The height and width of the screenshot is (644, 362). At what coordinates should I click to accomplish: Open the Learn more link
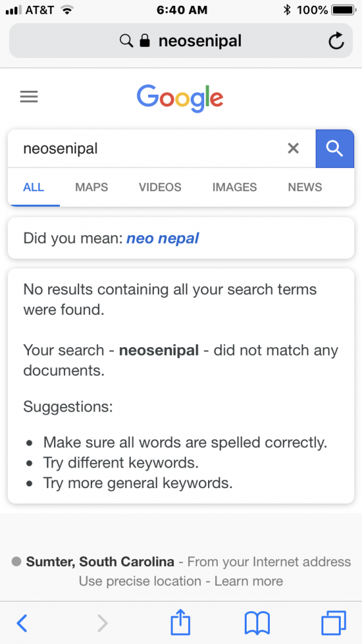point(249,581)
